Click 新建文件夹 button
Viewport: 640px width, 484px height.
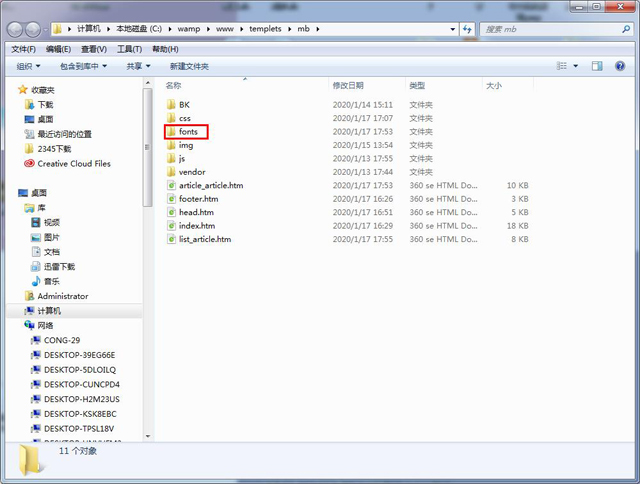click(x=189, y=66)
